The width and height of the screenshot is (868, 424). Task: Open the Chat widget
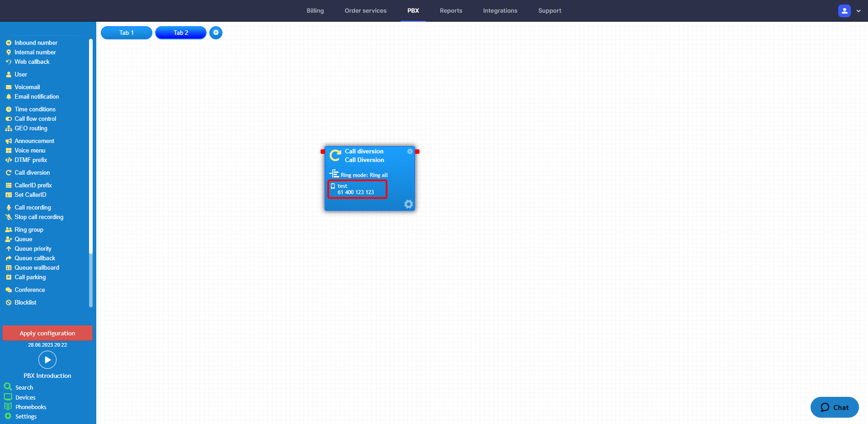tap(835, 407)
